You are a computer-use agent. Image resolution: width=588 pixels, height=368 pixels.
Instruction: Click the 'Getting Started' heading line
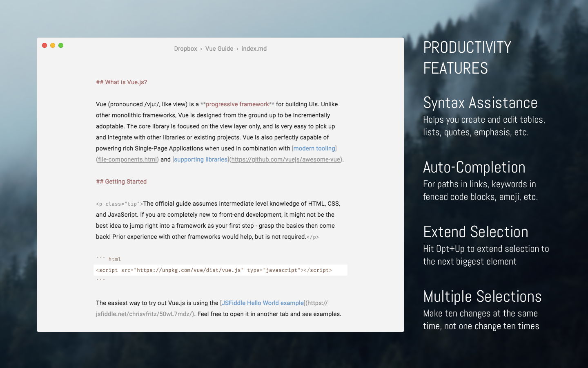[121, 182]
